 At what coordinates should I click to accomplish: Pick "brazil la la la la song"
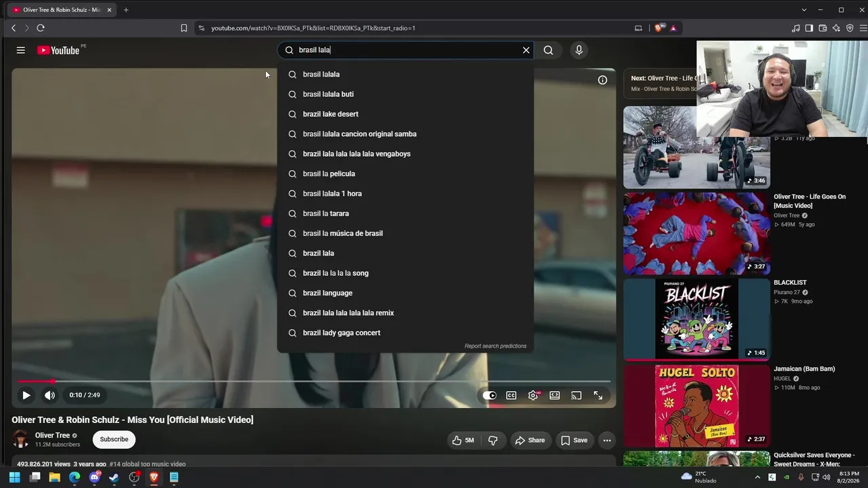406,273
